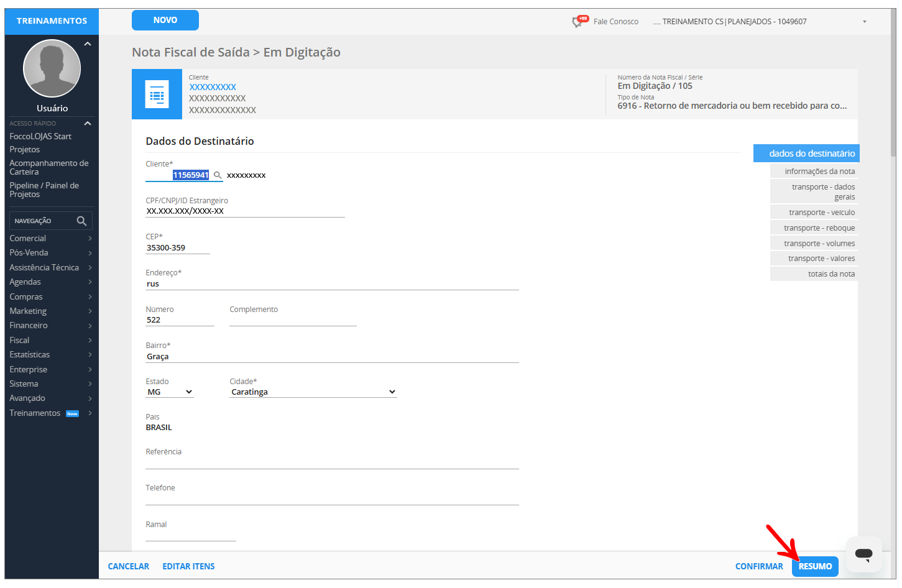Open the company selector dropdown arrow
902x588 pixels.
pos(864,22)
